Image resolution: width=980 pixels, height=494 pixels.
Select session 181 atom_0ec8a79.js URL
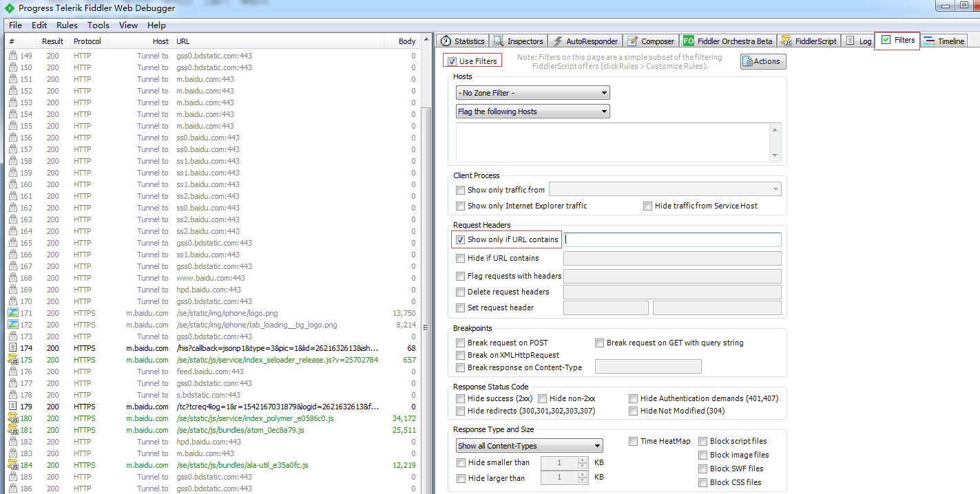click(240, 430)
